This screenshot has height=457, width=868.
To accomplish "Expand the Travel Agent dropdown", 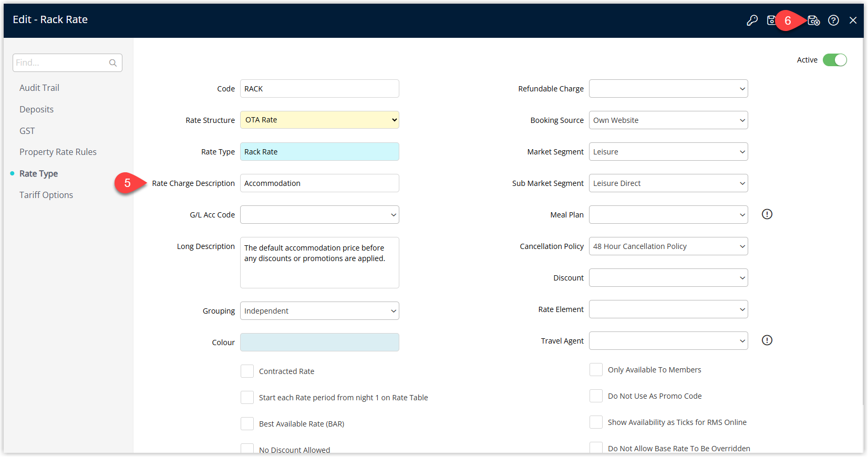I will point(668,341).
